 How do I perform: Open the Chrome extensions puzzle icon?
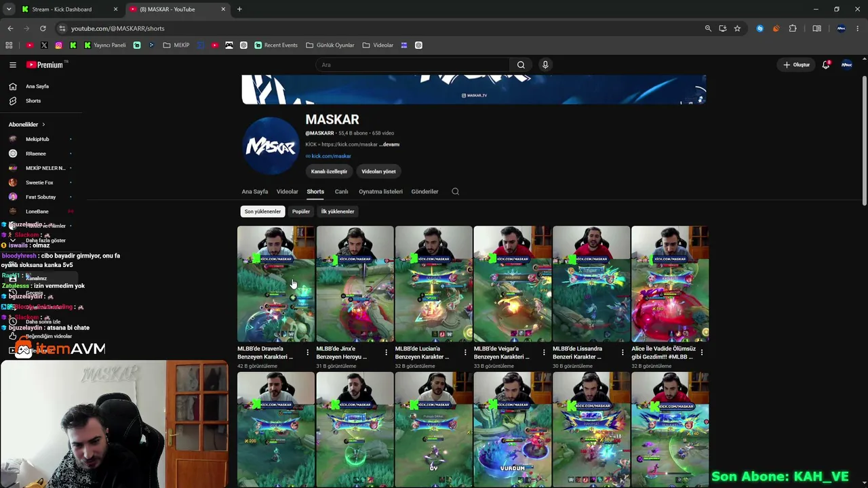793,28
